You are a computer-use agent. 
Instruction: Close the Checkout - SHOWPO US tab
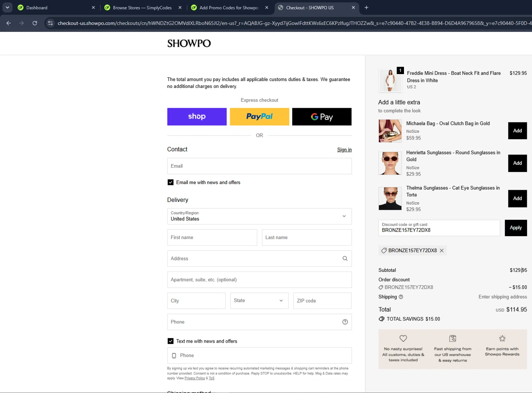[x=353, y=7]
